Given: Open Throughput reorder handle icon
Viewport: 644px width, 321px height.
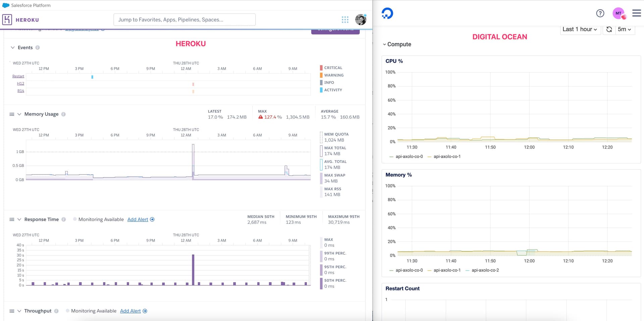Looking at the screenshot, I should point(12,311).
